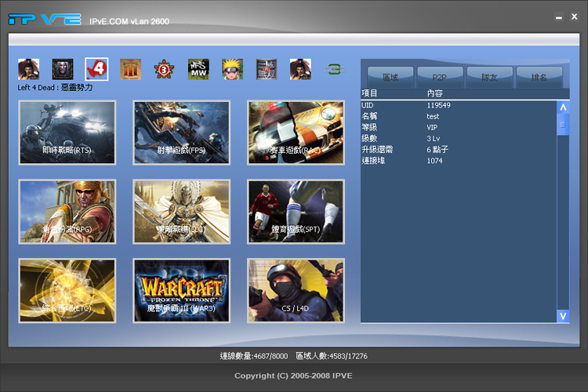Open the 體育遊戲 (SPT) sports tile
Viewport: 588px width, 392px height.
tap(296, 212)
